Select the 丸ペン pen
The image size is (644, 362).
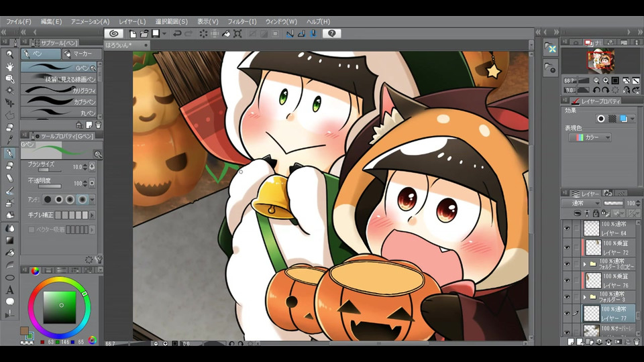pyautogui.click(x=58, y=112)
